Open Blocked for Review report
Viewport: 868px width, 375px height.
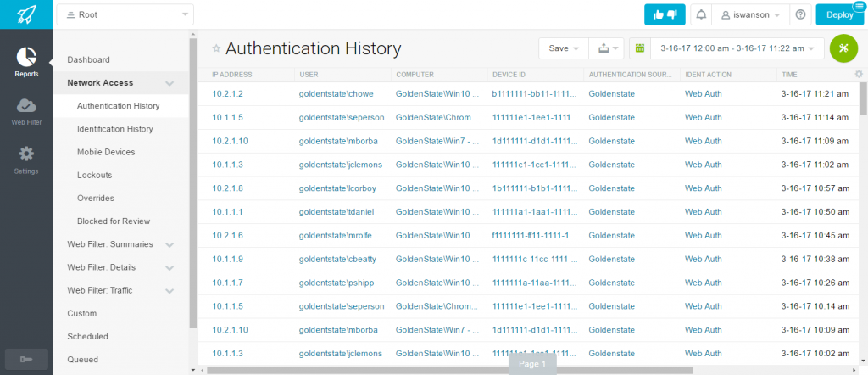click(114, 221)
